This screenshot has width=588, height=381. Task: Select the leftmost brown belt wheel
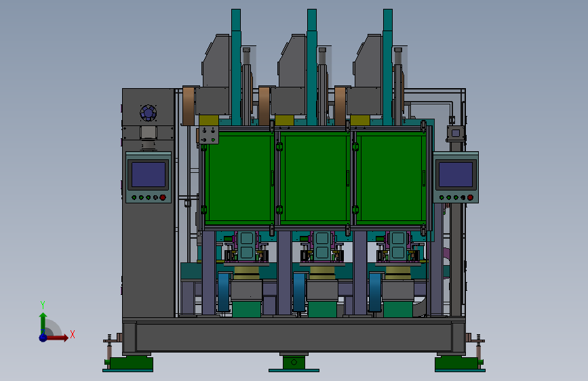pyautogui.click(x=189, y=106)
